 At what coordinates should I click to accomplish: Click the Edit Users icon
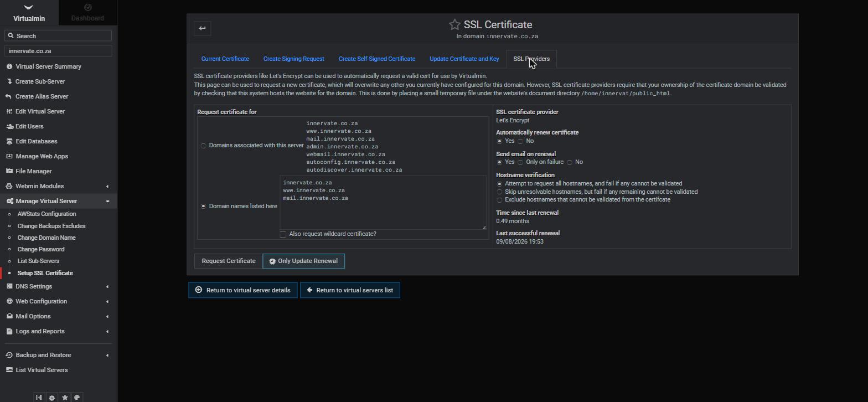point(10,126)
